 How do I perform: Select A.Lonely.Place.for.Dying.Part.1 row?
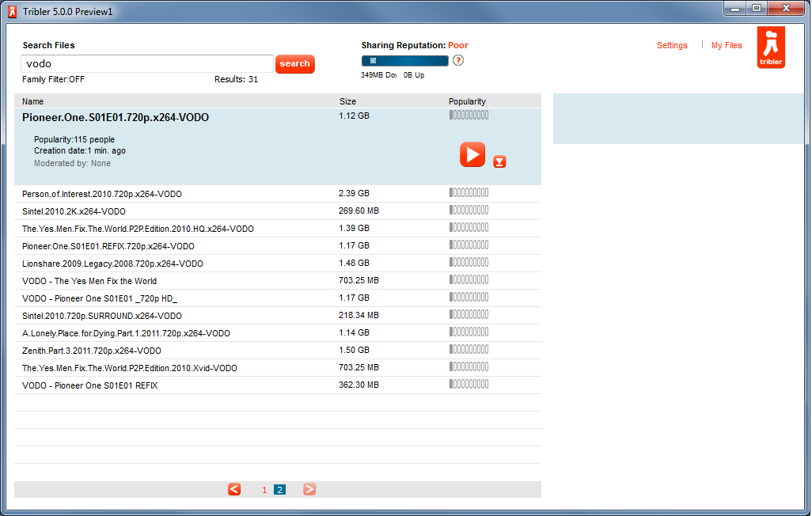click(278, 333)
